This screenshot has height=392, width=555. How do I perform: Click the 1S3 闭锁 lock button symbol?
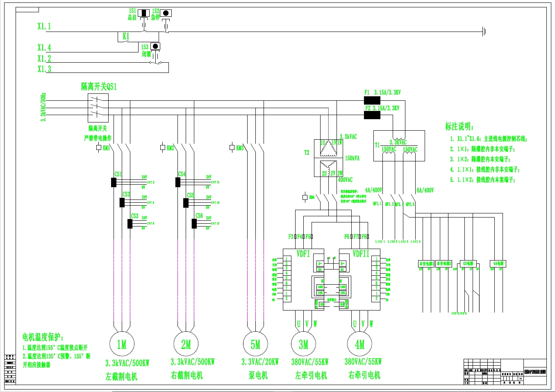(155, 46)
